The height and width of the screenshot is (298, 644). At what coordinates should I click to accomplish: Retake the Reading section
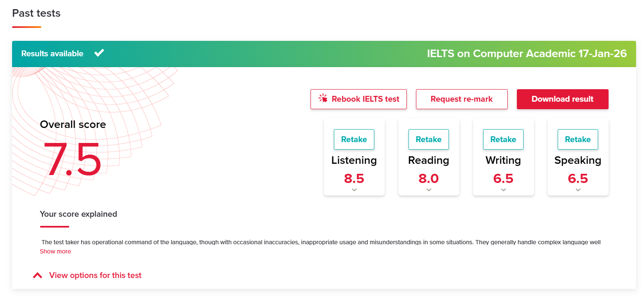pos(428,139)
